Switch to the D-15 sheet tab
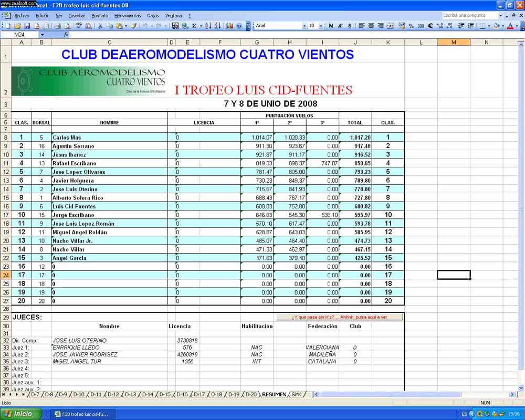Image resolution: width=525 pixels, height=420 pixels. click(165, 394)
